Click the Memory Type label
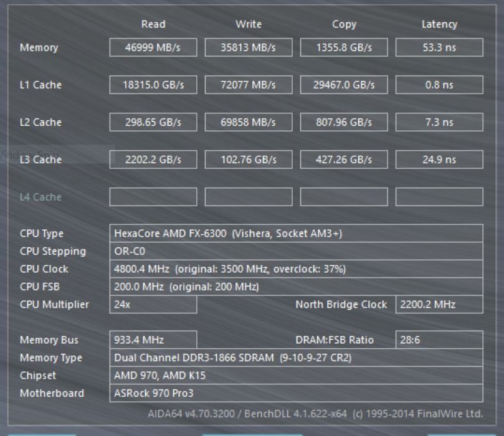Image resolution: width=504 pixels, height=436 pixels. point(51,358)
